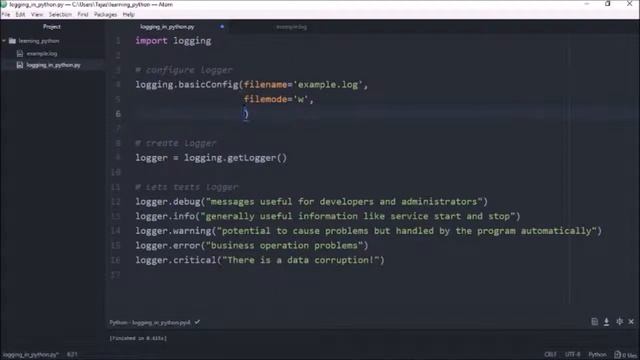
Task: Click the '# create logger' comment
Action: (176, 143)
